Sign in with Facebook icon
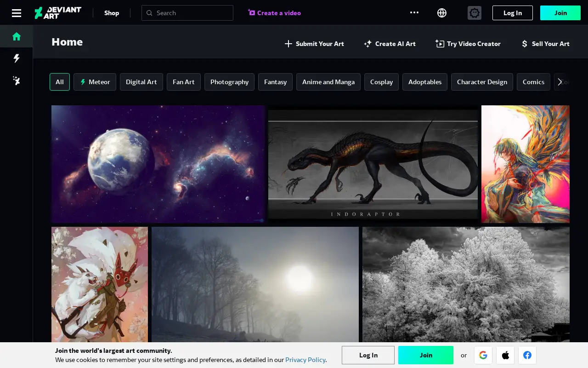The image size is (588, 368). pos(527,355)
